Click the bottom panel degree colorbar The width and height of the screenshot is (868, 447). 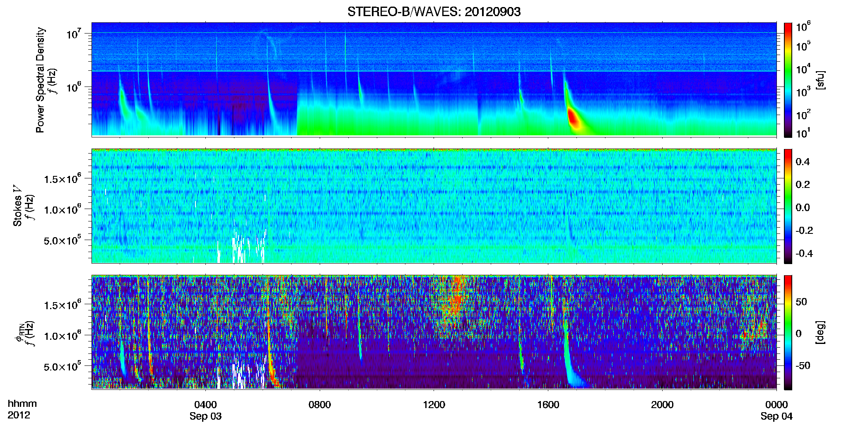pyautogui.click(x=788, y=332)
